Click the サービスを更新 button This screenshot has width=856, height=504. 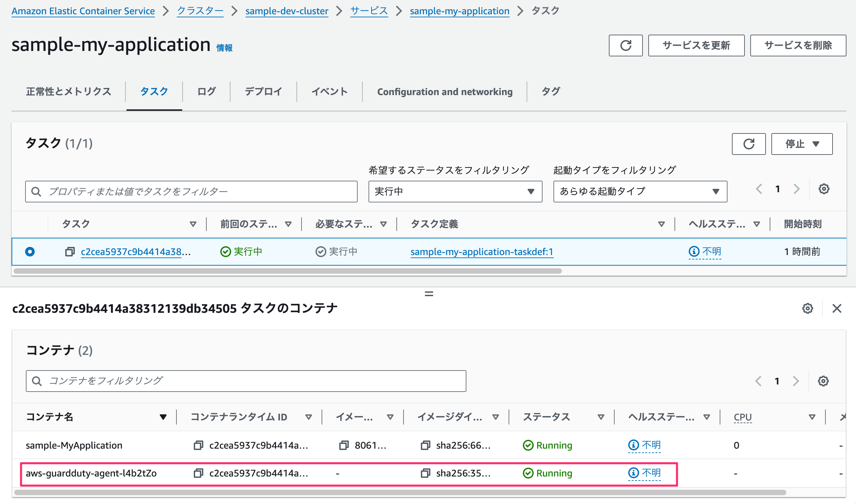[696, 45]
